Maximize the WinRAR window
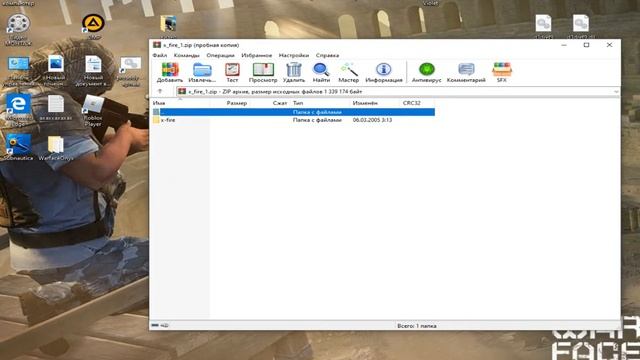 (x=587, y=45)
